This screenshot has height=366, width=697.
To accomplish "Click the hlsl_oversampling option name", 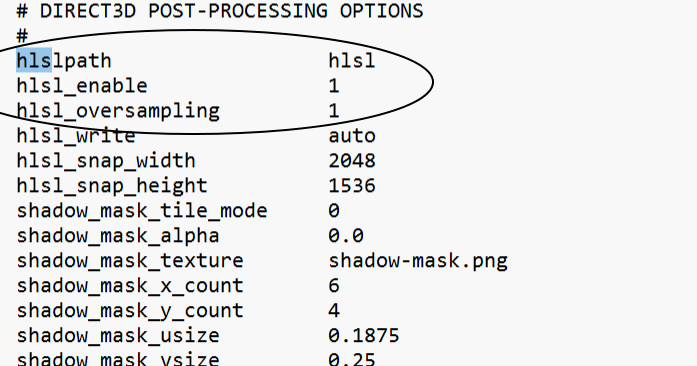I will [118, 111].
